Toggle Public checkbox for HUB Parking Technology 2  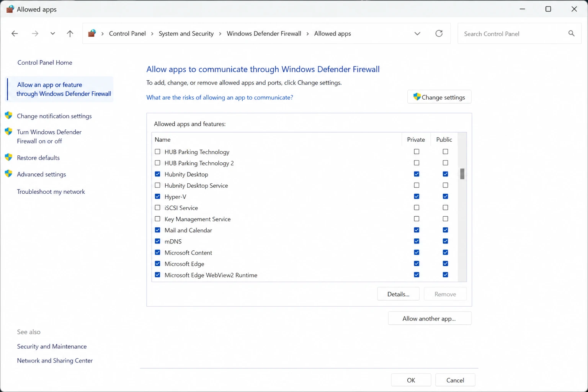point(445,163)
